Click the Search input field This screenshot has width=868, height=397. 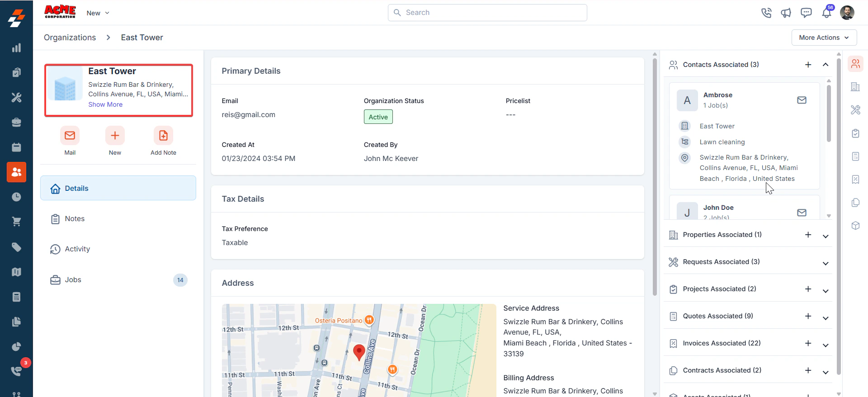click(487, 13)
